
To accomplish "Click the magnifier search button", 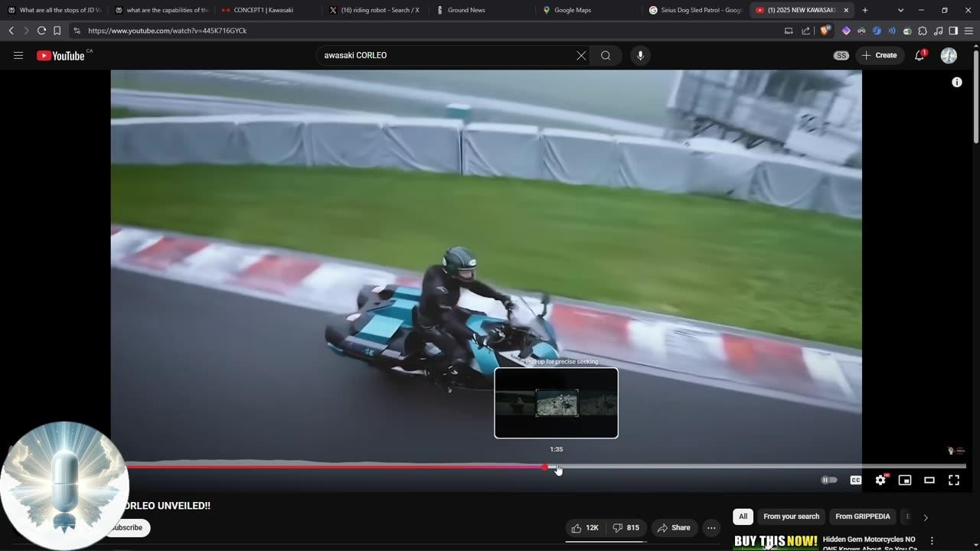I will coord(606,55).
